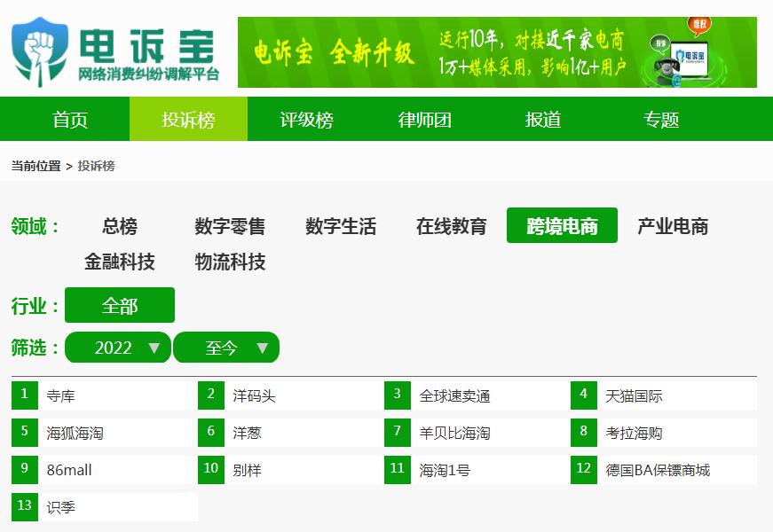The width and height of the screenshot is (773, 532).
Task: Switch to the 律师团 nav tab
Action: [x=425, y=119]
